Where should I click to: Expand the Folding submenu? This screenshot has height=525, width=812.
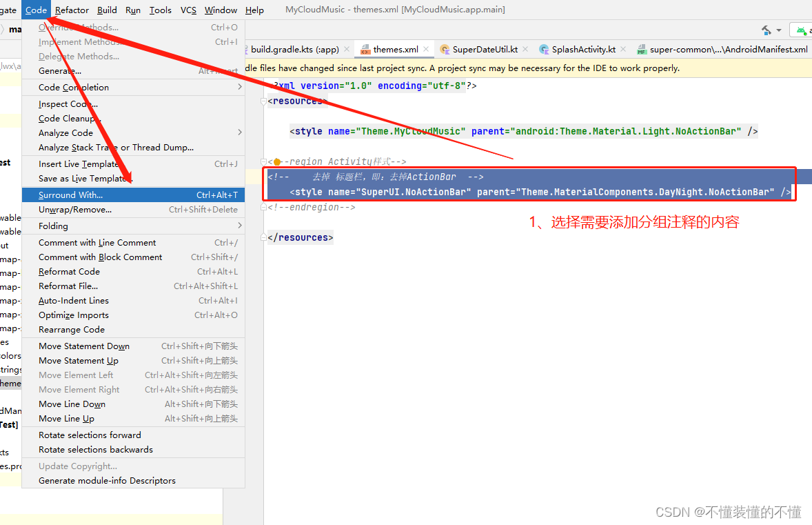134,226
